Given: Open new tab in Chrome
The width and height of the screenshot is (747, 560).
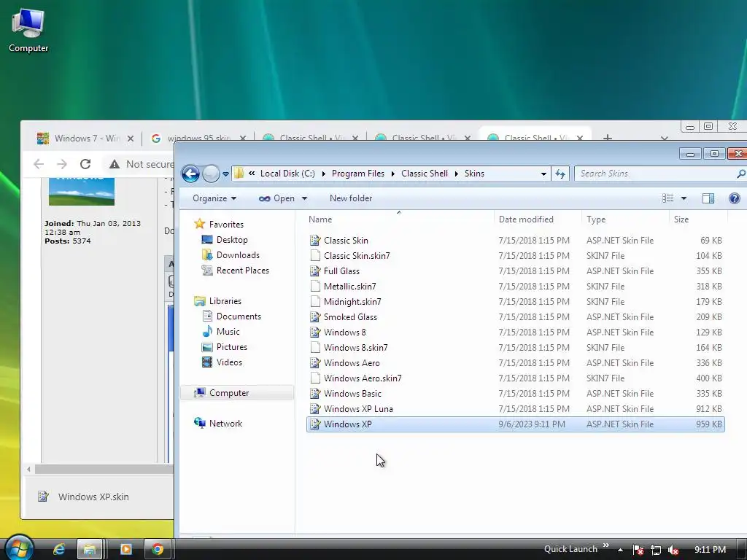Looking at the screenshot, I should [608, 138].
